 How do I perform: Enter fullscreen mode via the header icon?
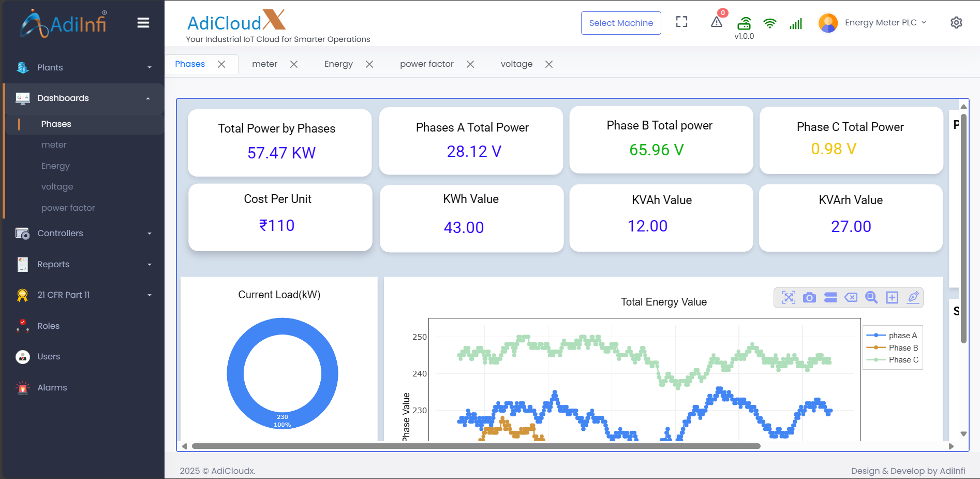pos(681,22)
